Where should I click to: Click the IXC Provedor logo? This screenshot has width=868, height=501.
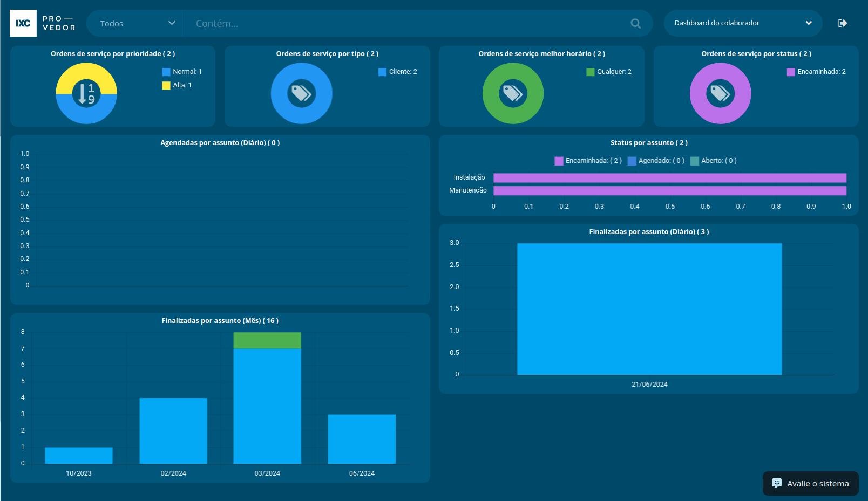point(43,23)
